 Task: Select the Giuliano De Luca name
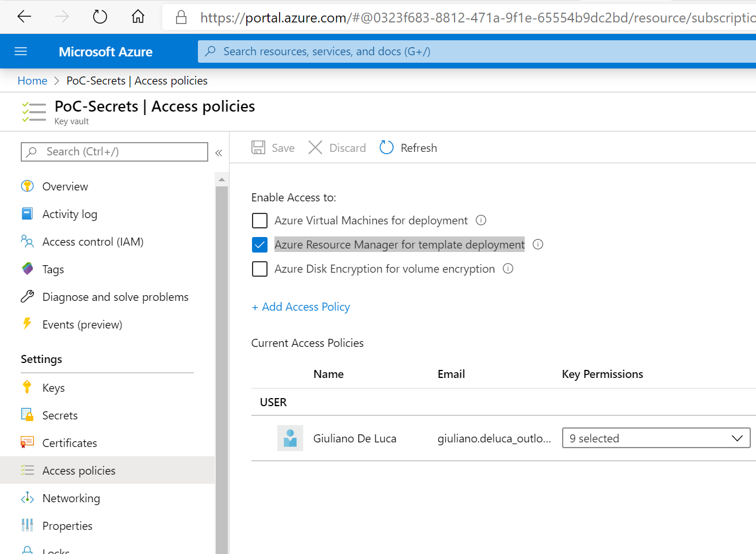[355, 438]
